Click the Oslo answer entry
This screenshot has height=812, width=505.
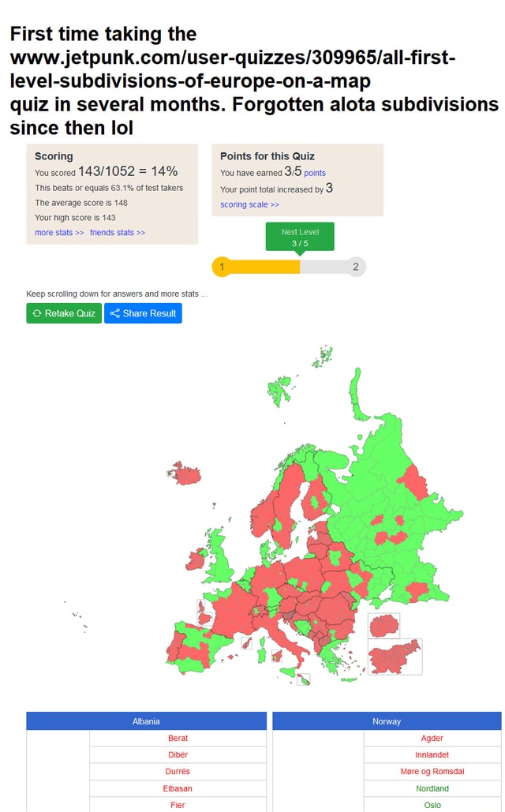point(432,804)
